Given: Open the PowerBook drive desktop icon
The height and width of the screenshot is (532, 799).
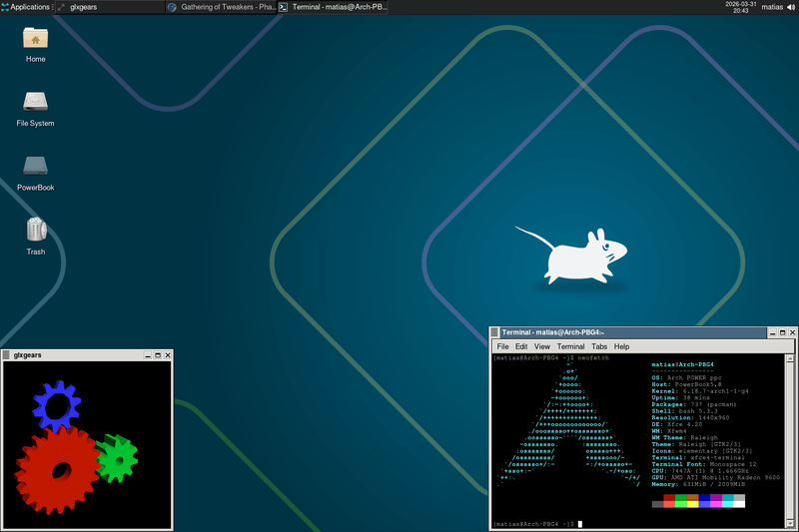Looking at the screenshot, I should click(35, 173).
